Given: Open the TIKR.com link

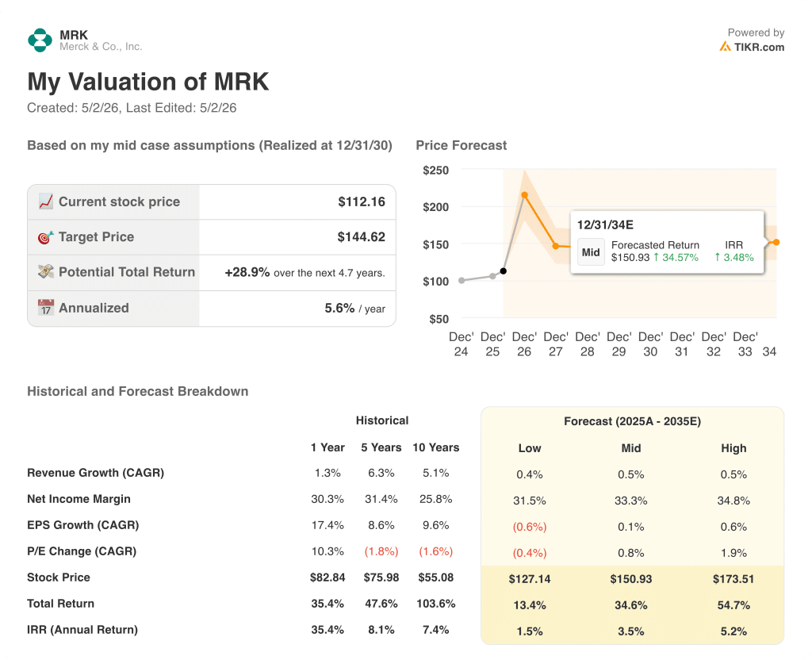Looking at the screenshot, I should 759,47.
